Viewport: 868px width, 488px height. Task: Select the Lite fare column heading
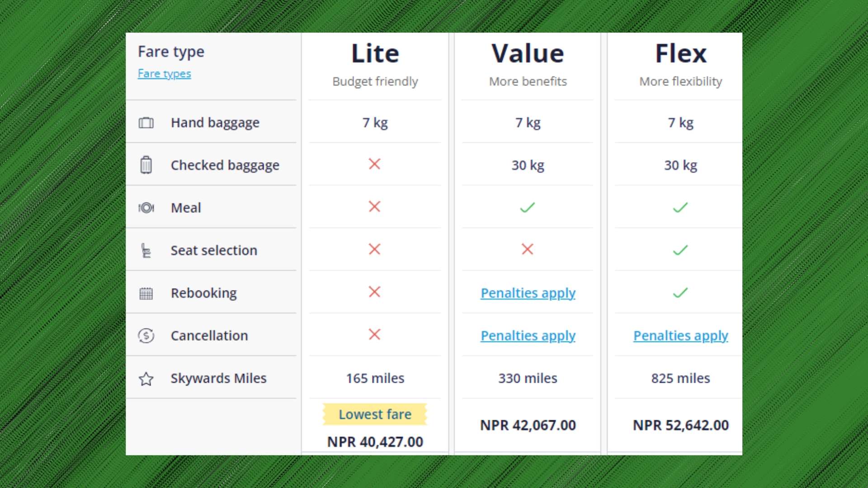375,54
